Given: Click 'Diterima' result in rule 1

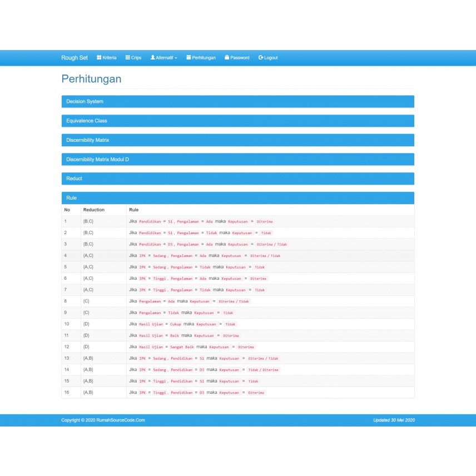Looking at the screenshot, I should pos(265,222).
